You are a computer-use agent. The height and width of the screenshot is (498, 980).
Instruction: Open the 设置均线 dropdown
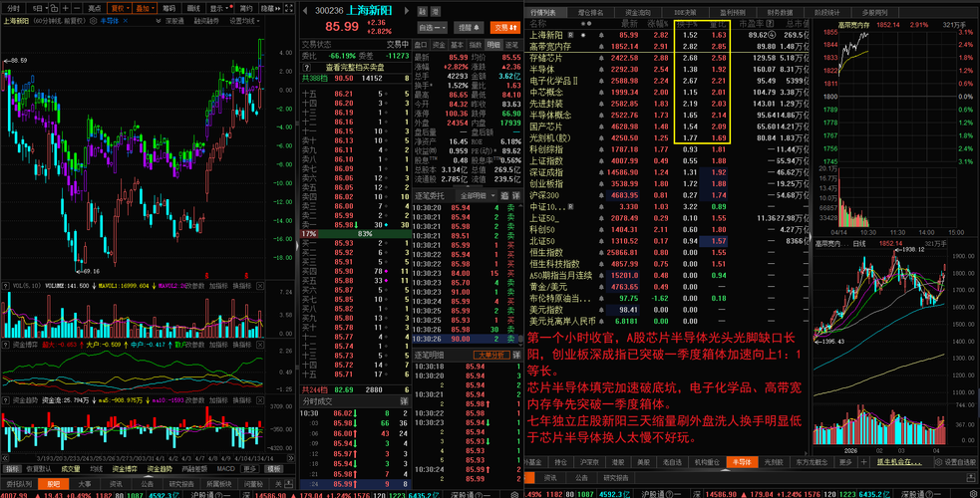(243, 21)
